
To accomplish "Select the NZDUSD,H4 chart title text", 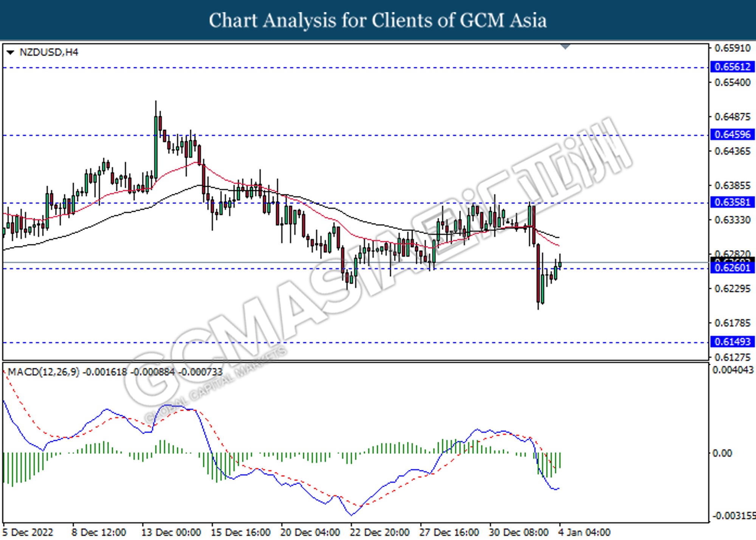I will pyautogui.click(x=49, y=52).
